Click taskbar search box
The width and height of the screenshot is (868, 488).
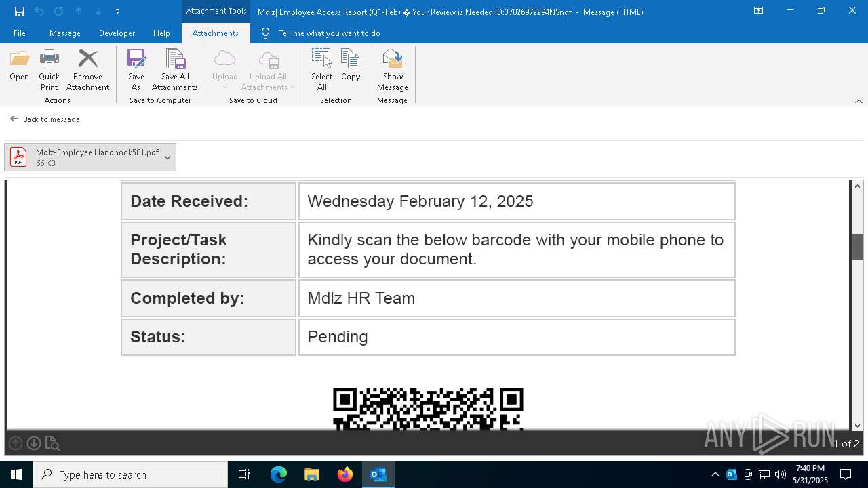pos(130,474)
